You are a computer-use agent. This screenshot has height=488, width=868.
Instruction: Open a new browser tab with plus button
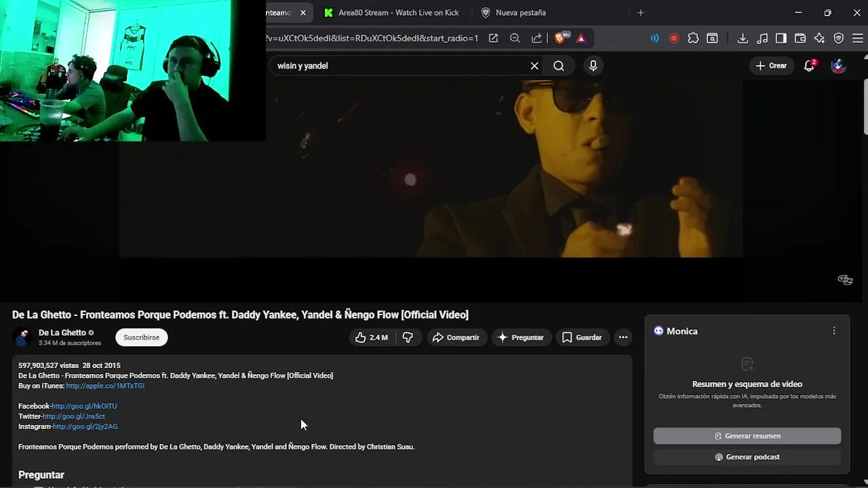coord(640,13)
